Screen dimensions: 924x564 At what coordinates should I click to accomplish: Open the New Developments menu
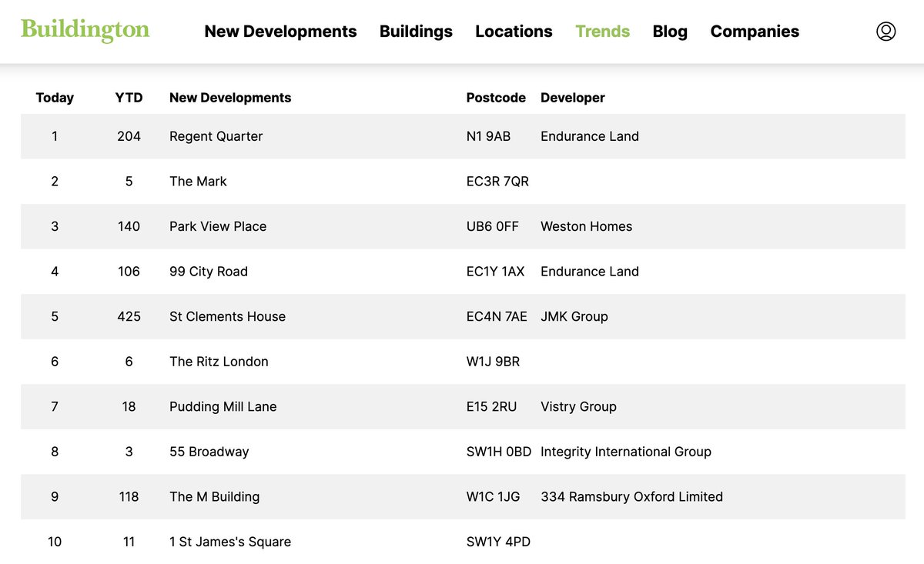280,32
